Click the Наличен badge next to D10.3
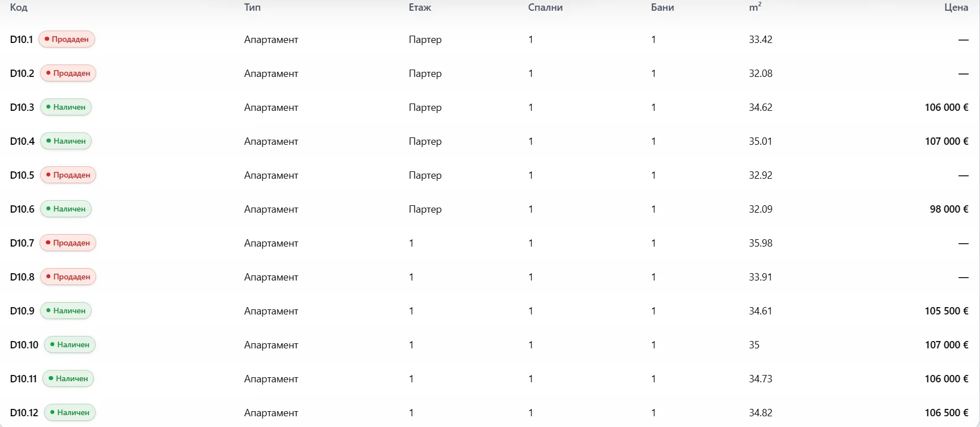 [x=66, y=107]
